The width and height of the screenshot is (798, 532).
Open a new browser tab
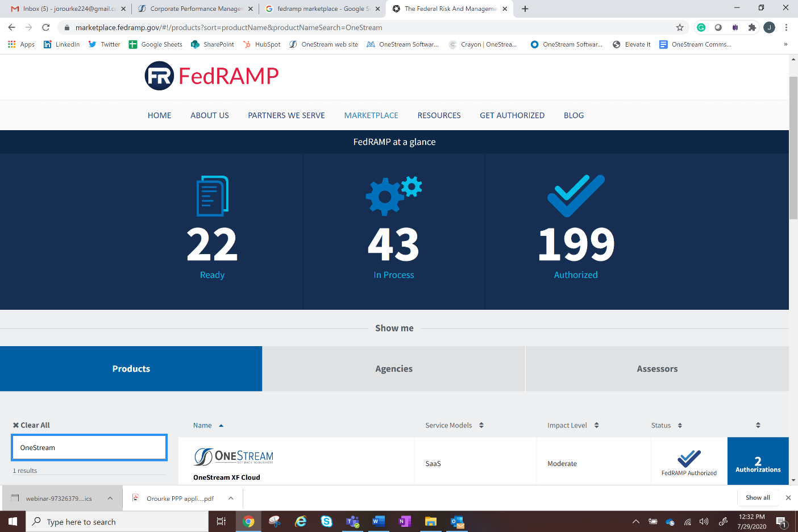click(525, 9)
